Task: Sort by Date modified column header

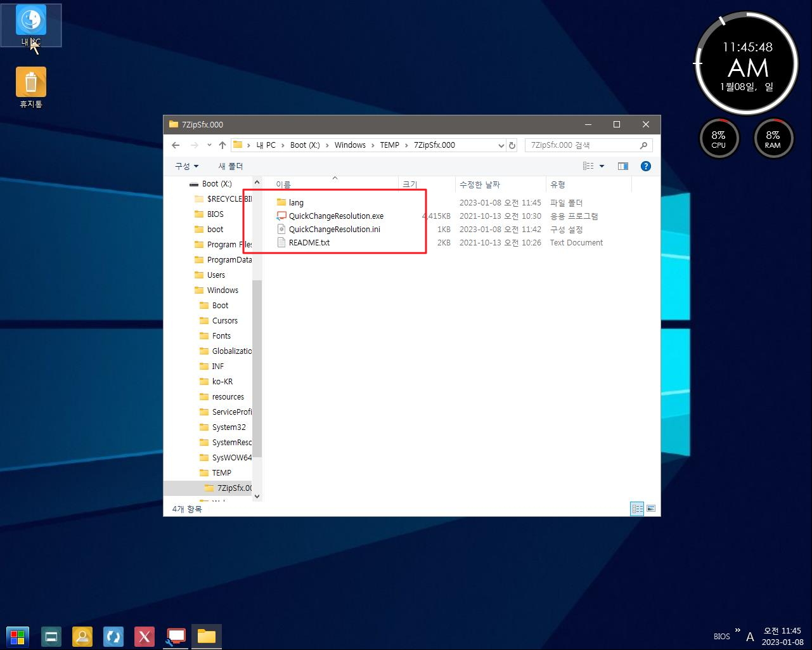Action: pyautogui.click(x=500, y=185)
